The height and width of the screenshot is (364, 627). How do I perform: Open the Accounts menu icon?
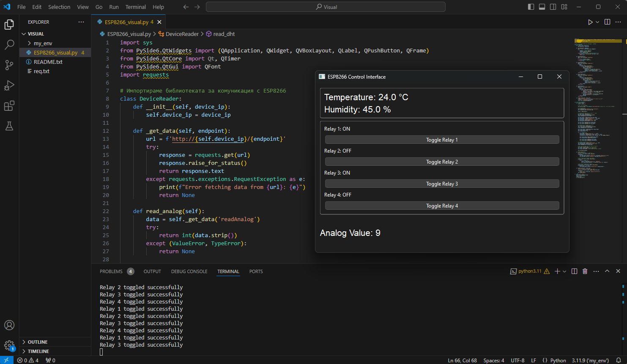point(9,325)
